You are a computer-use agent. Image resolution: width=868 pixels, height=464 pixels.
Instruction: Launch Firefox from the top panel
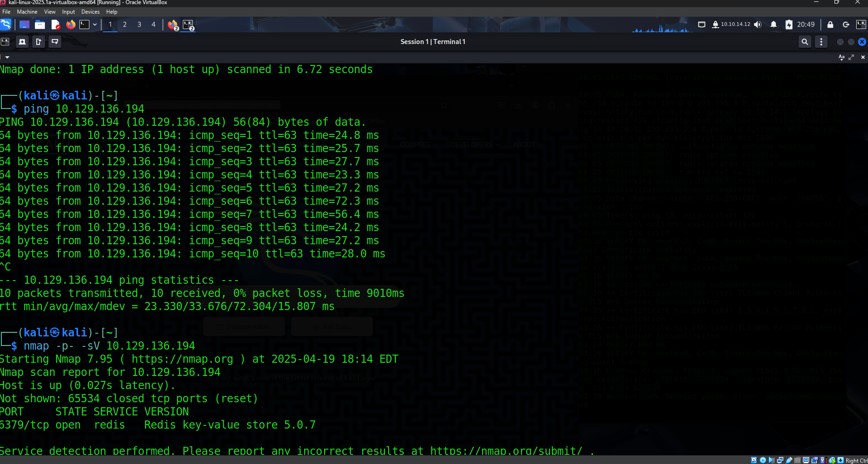(x=70, y=25)
